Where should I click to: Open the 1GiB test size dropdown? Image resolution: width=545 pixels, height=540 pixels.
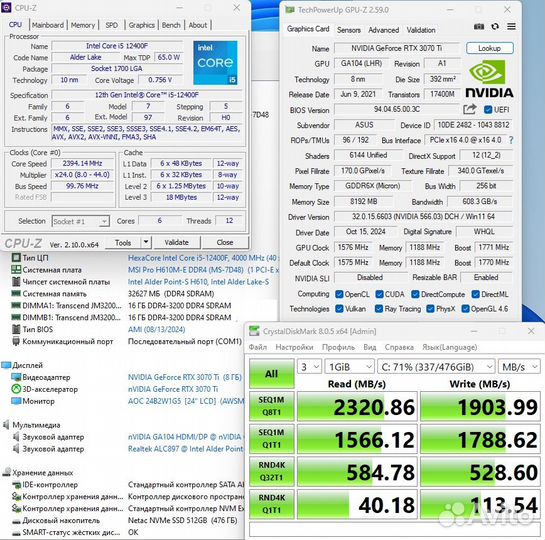[x=350, y=367]
